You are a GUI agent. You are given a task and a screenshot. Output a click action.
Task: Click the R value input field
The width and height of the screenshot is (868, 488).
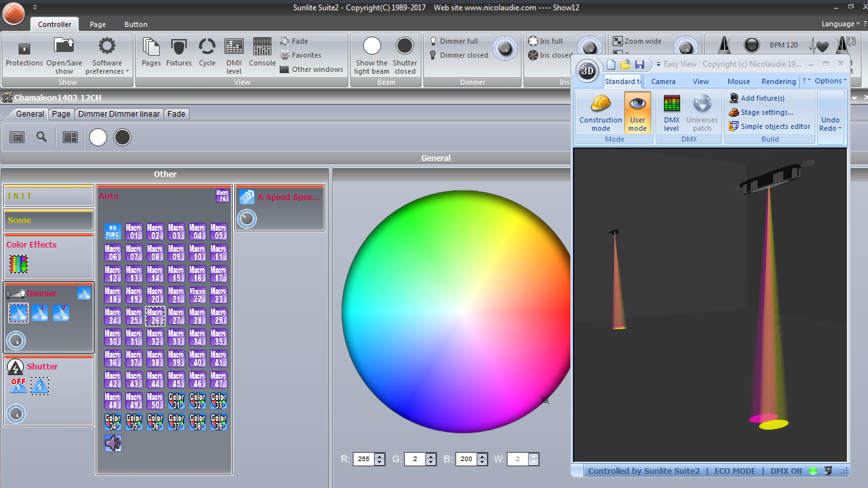point(364,459)
